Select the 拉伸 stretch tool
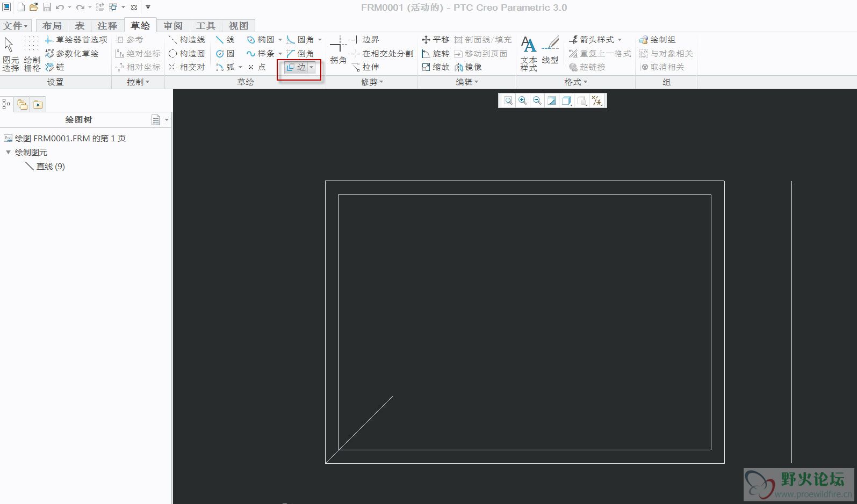 point(365,67)
